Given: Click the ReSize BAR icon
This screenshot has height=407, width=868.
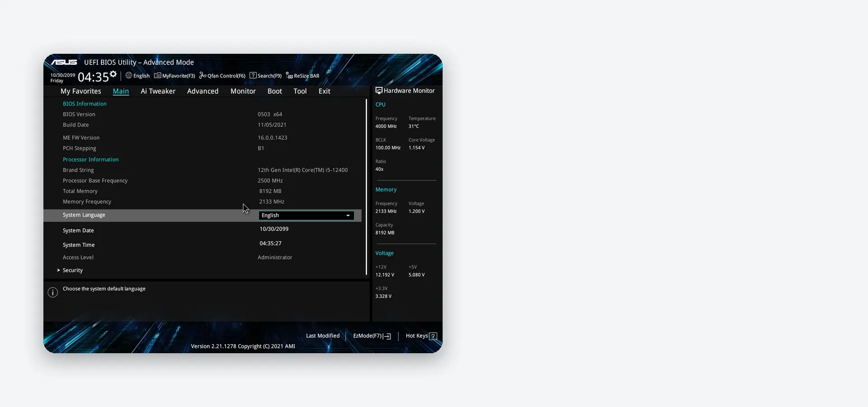Looking at the screenshot, I should pos(289,76).
